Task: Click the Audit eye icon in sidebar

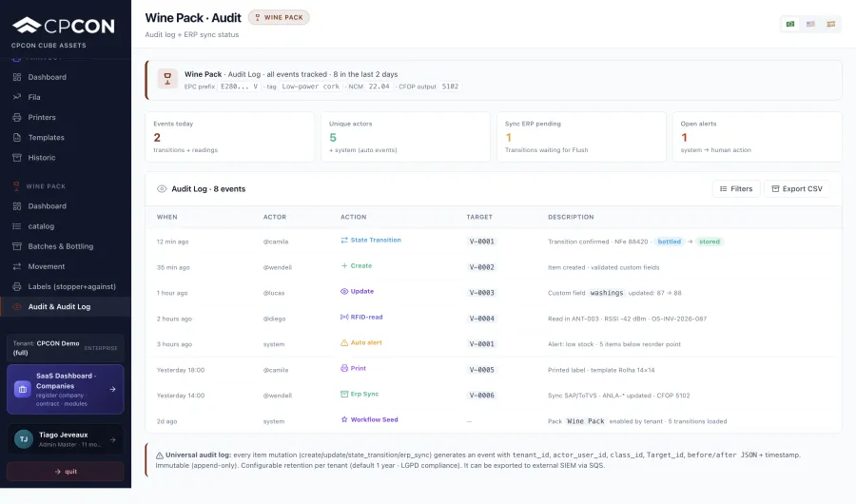Action: click(x=17, y=307)
